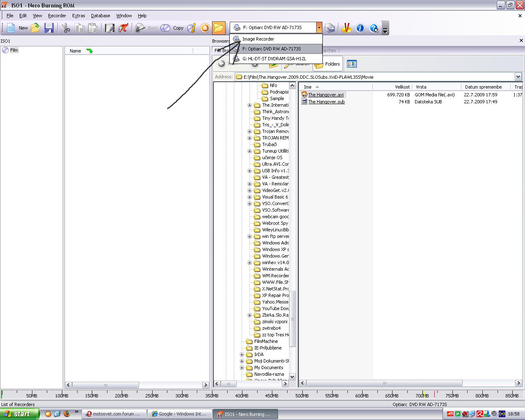The width and height of the screenshot is (525, 420).
Task: Click the Copy disc toolbar button
Action: pos(172,28)
